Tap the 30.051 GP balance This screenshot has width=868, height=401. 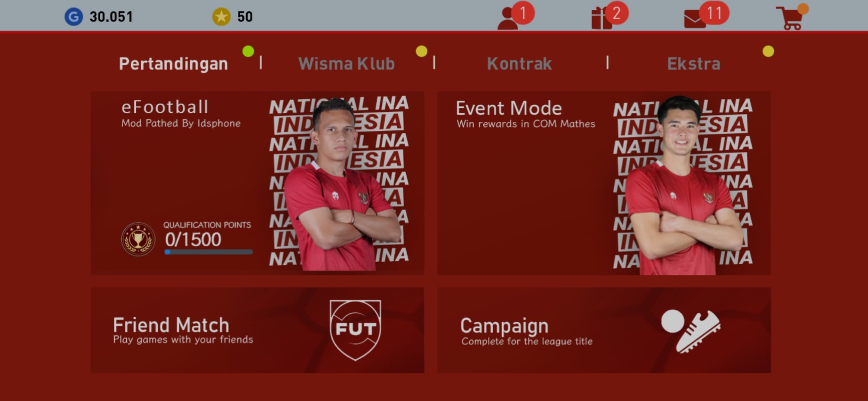pos(111,17)
